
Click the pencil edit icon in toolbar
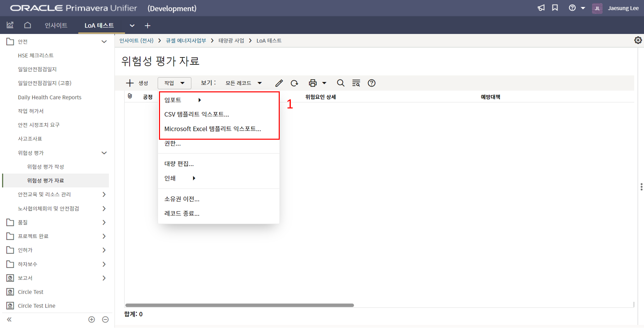click(x=279, y=83)
